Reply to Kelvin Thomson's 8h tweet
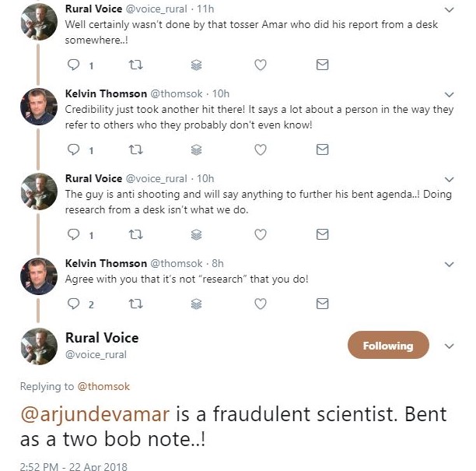 pyautogui.click(x=75, y=304)
